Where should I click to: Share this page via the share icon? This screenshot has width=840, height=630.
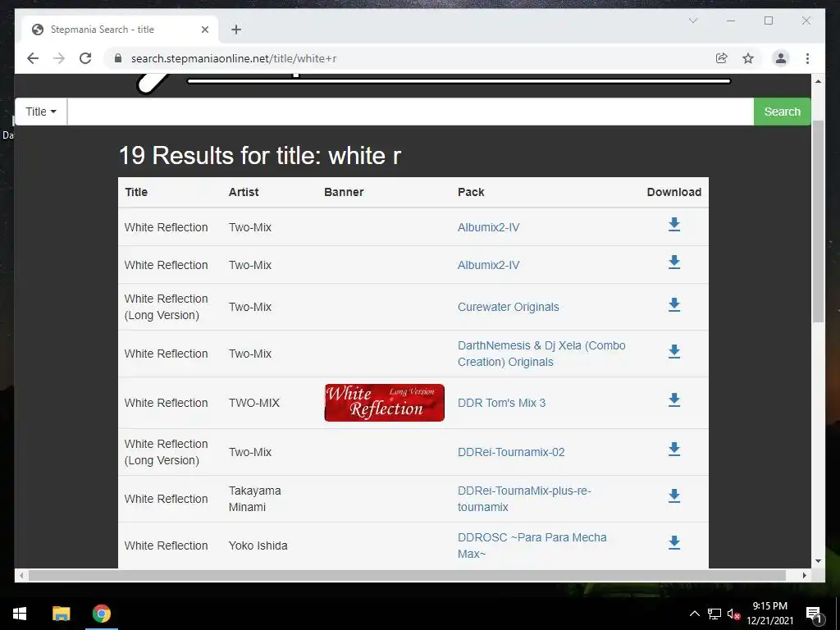coord(722,58)
